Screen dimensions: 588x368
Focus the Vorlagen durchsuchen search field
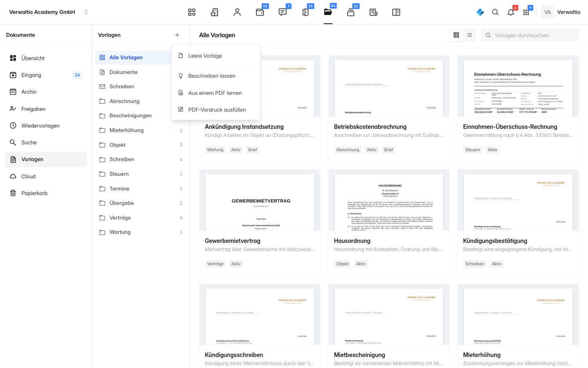530,35
